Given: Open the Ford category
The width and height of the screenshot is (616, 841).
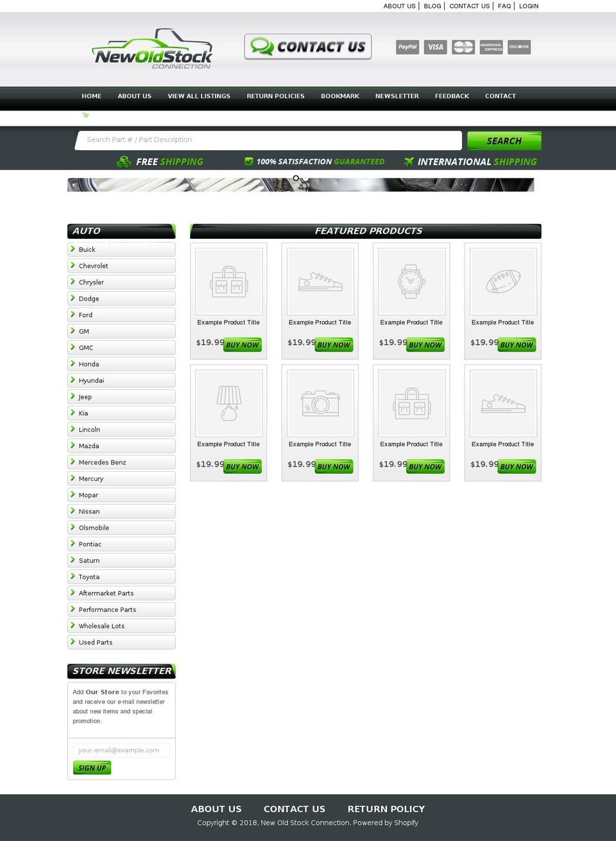Looking at the screenshot, I should pyautogui.click(x=121, y=315).
